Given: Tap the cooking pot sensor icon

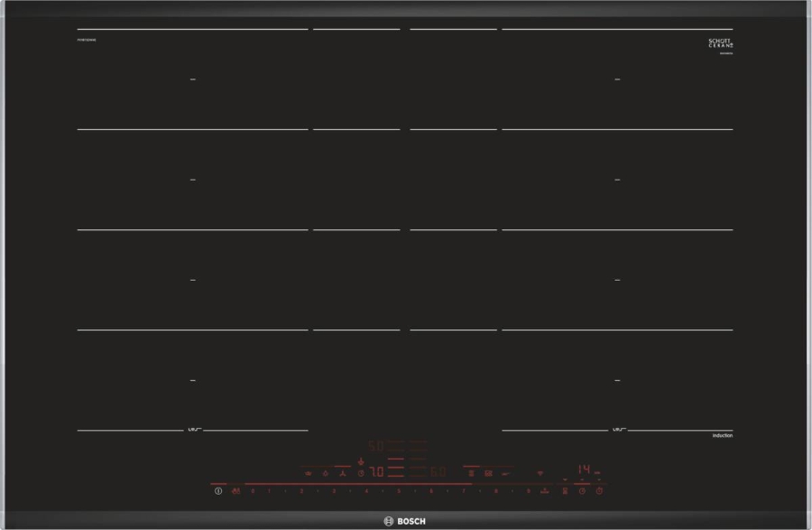Looking at the screenshot, I should click(309, 473).
